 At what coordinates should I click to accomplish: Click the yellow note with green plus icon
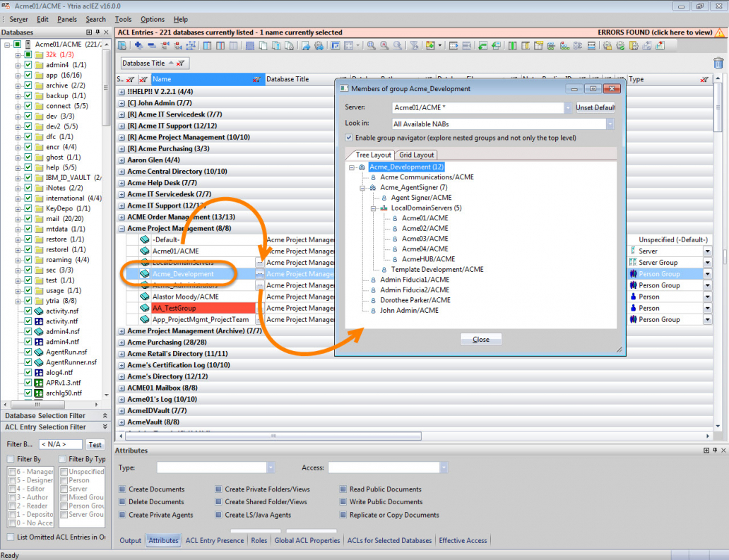coord(430,45)
